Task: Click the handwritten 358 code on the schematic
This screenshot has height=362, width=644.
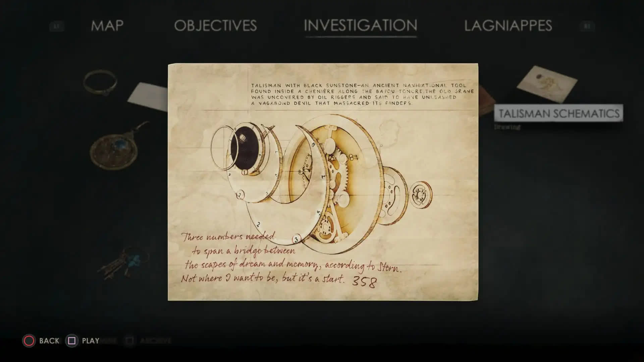Action: 364,282
